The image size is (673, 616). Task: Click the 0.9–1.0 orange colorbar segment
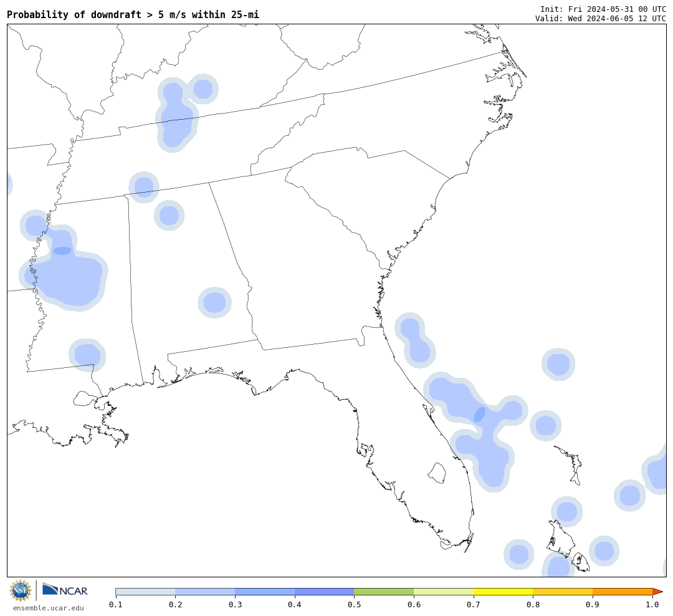pyautogui.click(x=623, y=592)
